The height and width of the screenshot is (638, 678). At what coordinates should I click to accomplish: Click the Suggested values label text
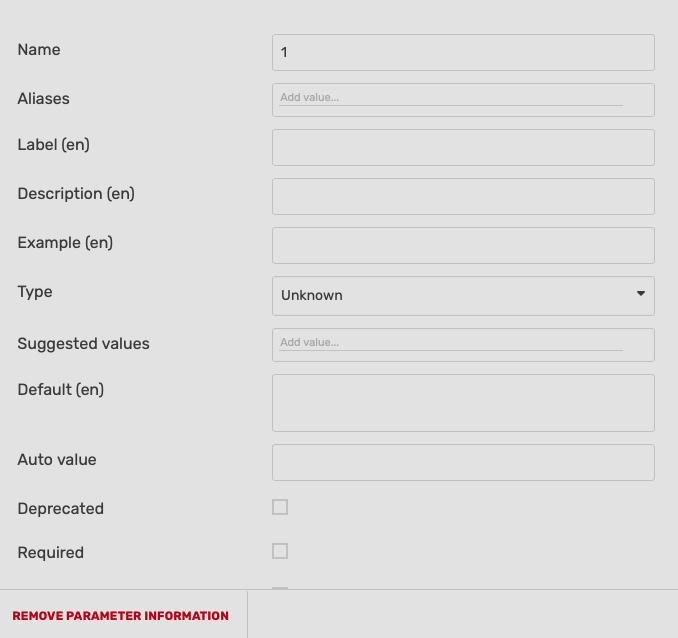point(84,344)
